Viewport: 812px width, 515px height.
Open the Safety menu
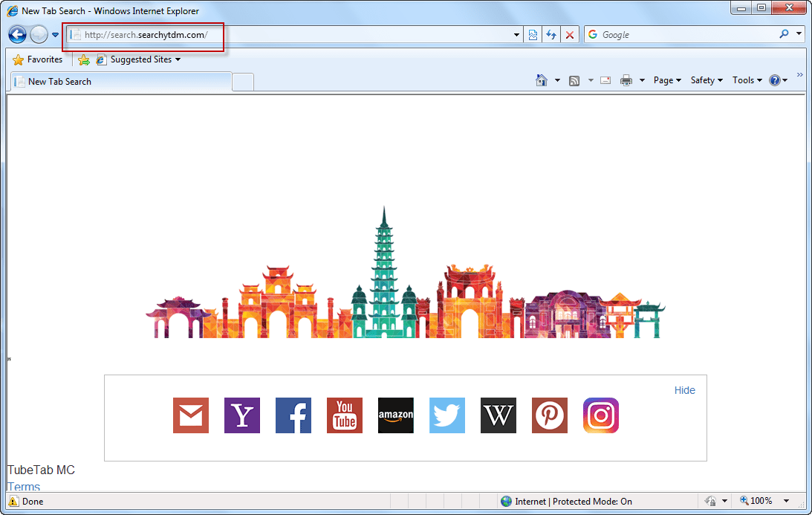[x=707, y=80]
